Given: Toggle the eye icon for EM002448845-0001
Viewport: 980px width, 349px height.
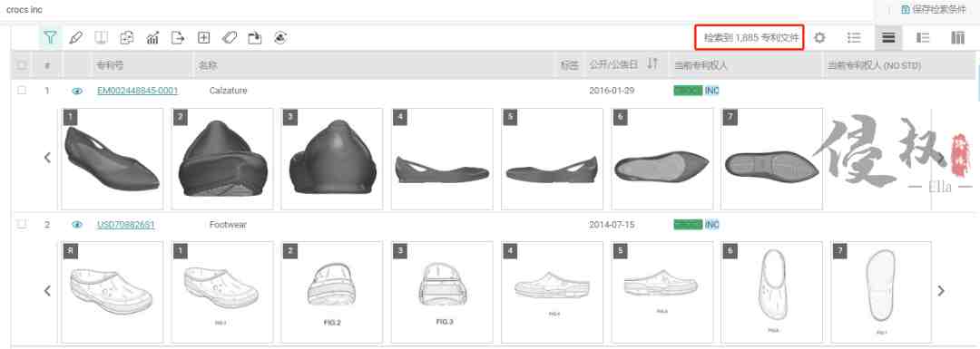Looking at the screenshot, I should (77, 91).
